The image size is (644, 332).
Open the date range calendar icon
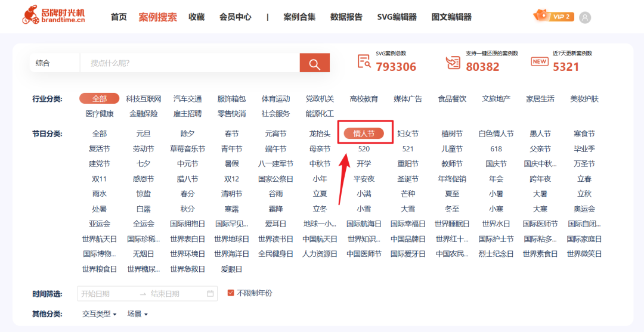pyautogui.click(x=210, y=293)
